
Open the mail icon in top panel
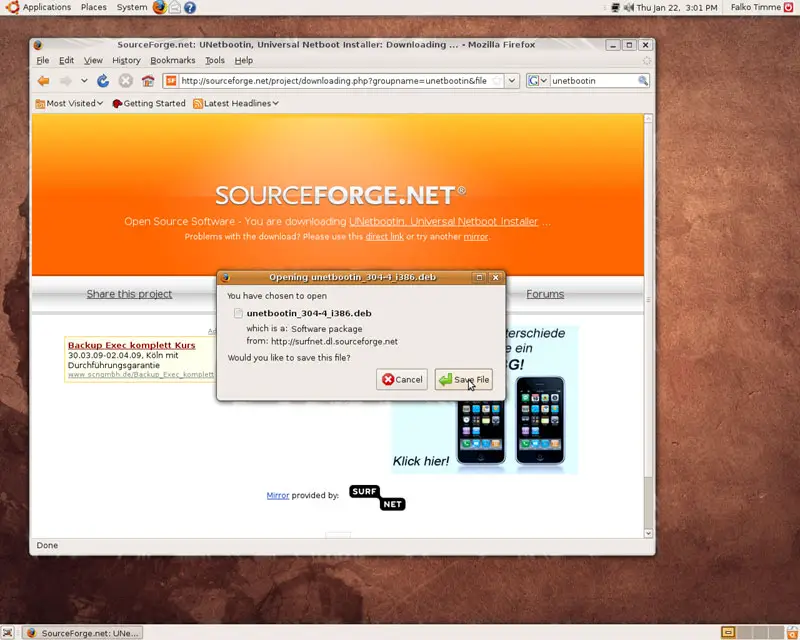[174, 7]
